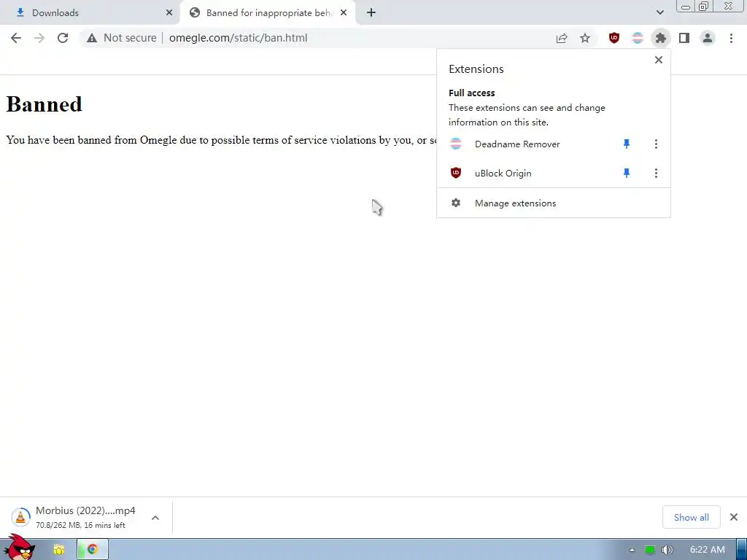The width and height of the screenshot is (747, 560).
Task: Open the volume speaker tray icon
Action: coord(667,550)
